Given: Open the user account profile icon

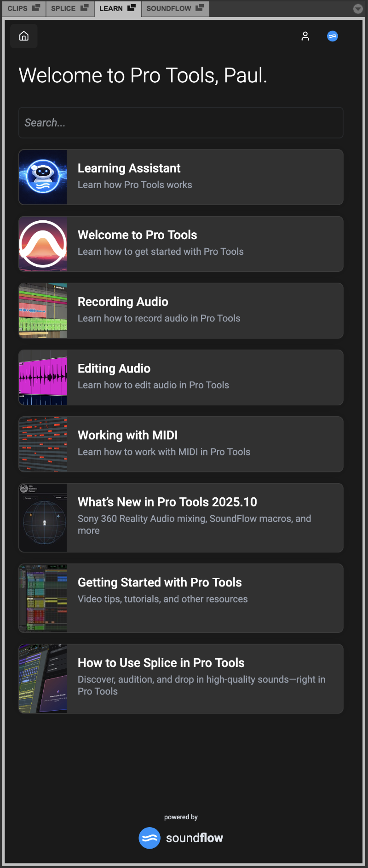Looking at the screenshot, I should tap(305, 36).
